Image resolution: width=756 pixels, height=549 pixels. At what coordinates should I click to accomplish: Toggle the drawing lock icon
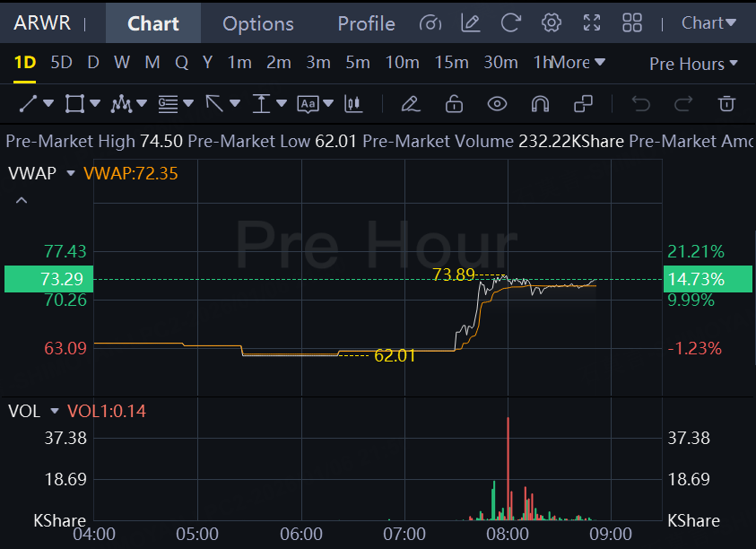point(454,104)
